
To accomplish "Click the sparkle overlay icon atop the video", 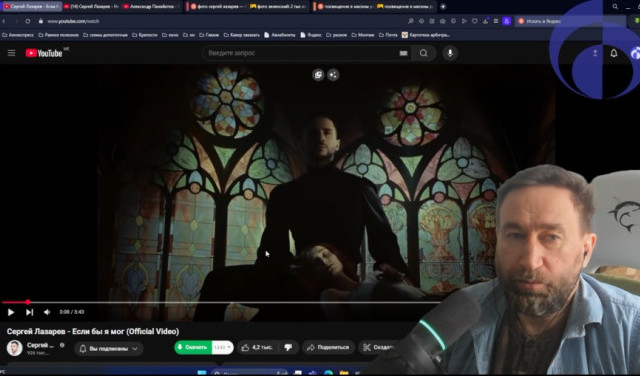I will (333, 75).
